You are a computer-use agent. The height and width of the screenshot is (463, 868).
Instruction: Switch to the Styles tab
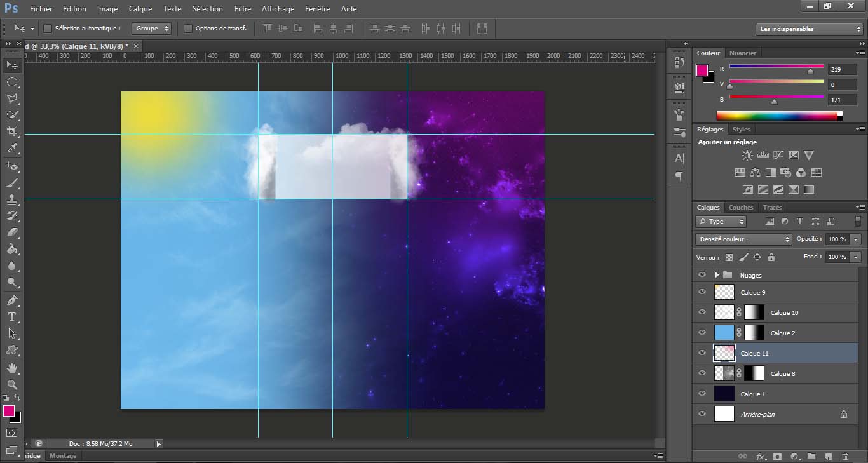[741, 130]
